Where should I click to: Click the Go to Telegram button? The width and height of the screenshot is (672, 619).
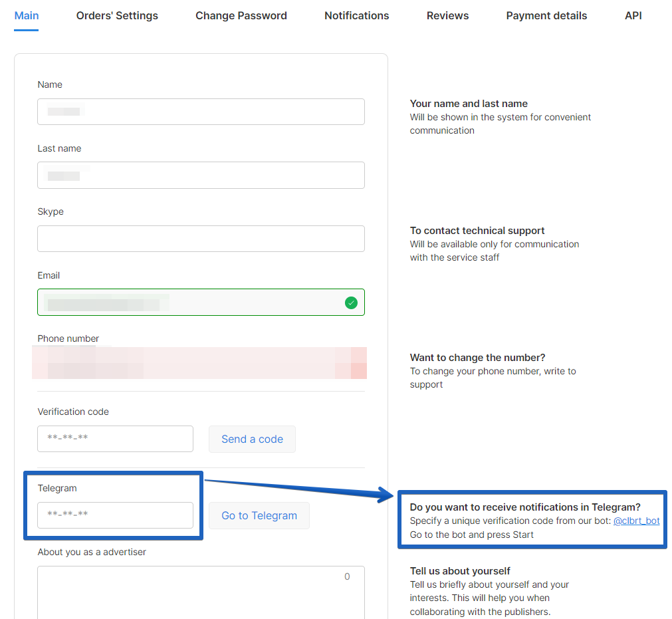[x=259, y=515]
